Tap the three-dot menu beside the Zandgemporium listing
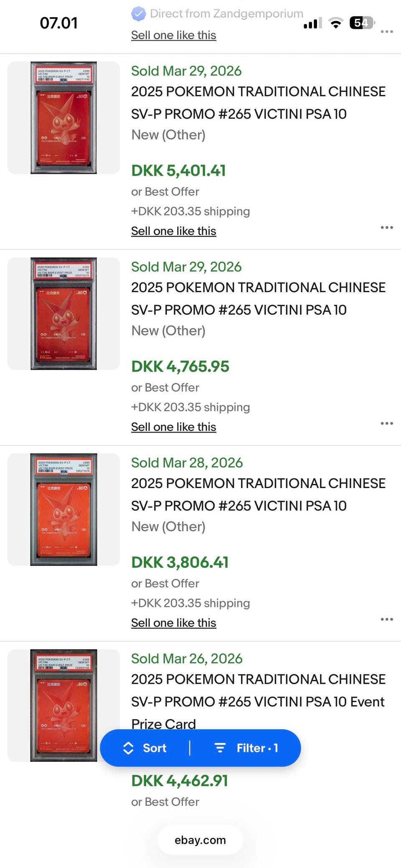Viewport: 401px width, 868px height. (387, 32)
